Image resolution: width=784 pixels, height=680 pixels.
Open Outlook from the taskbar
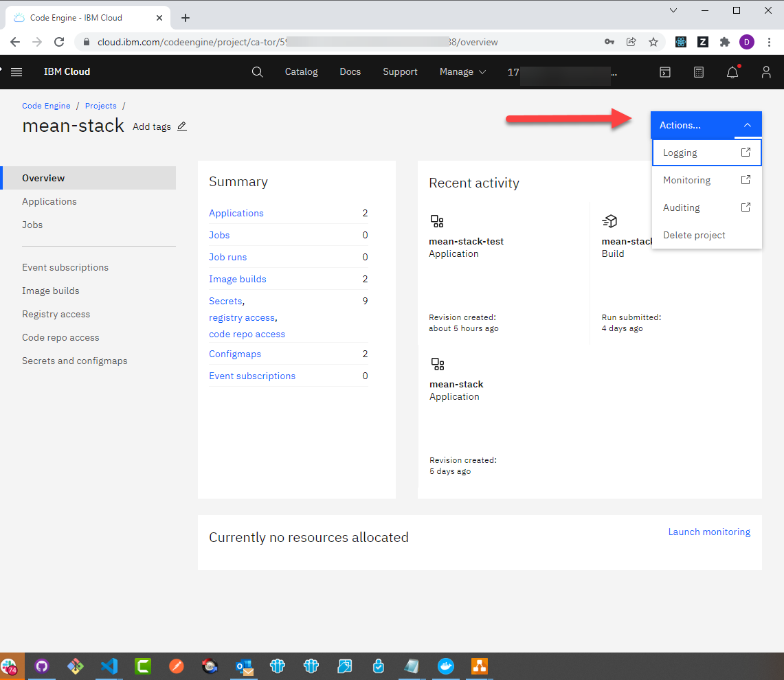pyautogui.click(x=244, y=666)
